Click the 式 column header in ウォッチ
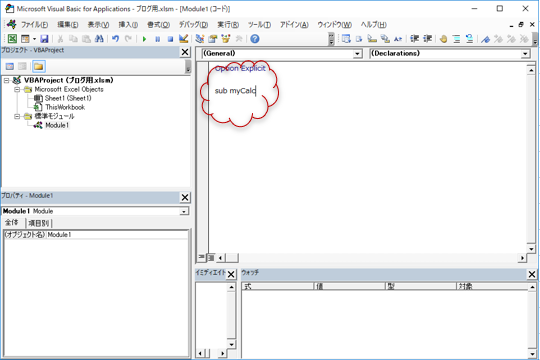The image size is (540, 360). coord(278,286)
